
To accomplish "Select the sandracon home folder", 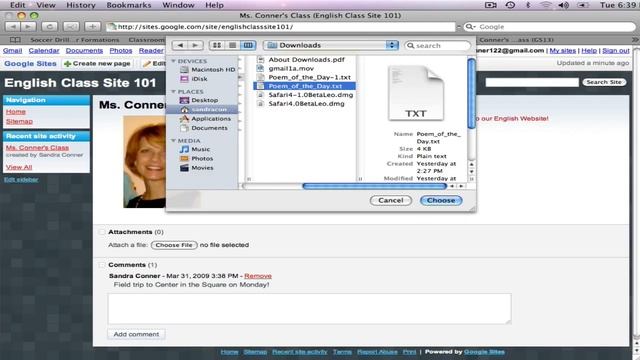I will [x=203, y=109].
